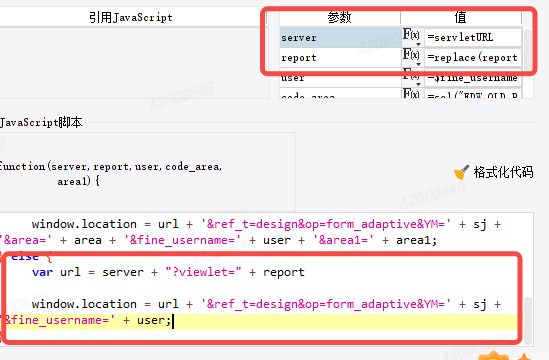Viewport: 549px width, 360px height.
Task: Select the user parameter cell
Action: [340, 77]
